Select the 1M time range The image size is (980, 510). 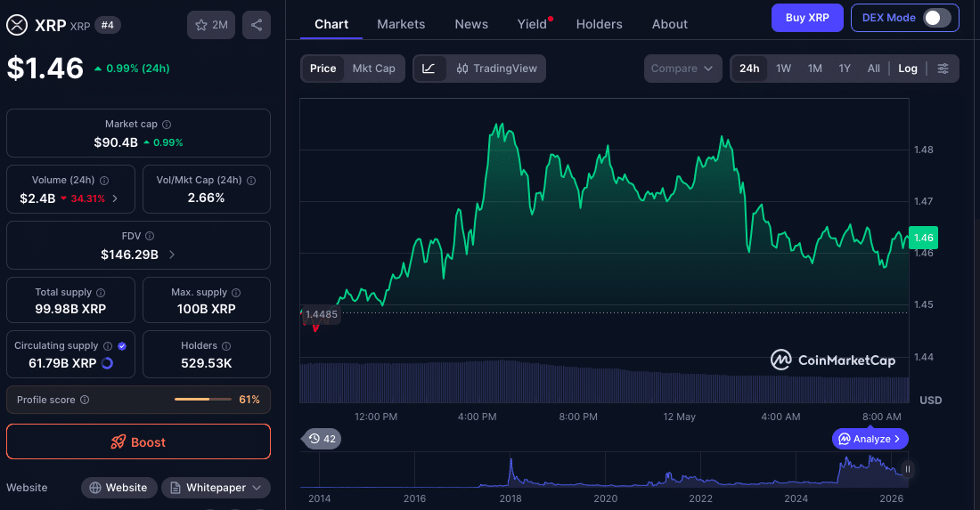815,69
